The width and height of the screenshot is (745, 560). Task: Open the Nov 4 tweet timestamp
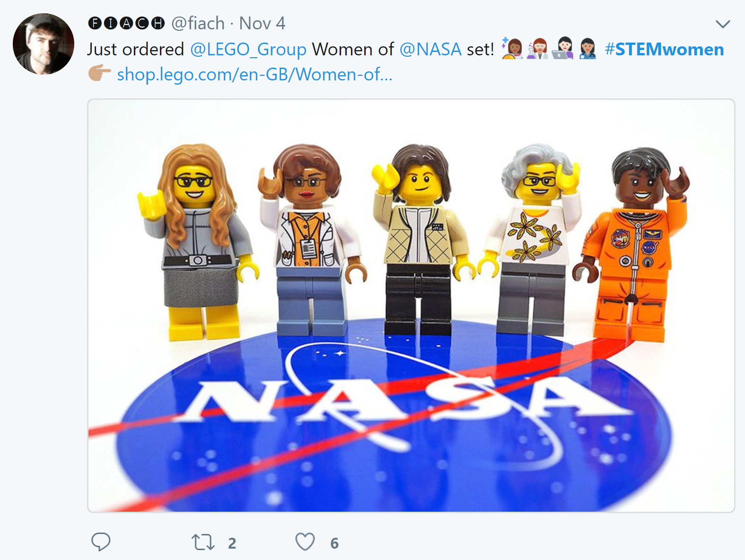click(262, 23)
